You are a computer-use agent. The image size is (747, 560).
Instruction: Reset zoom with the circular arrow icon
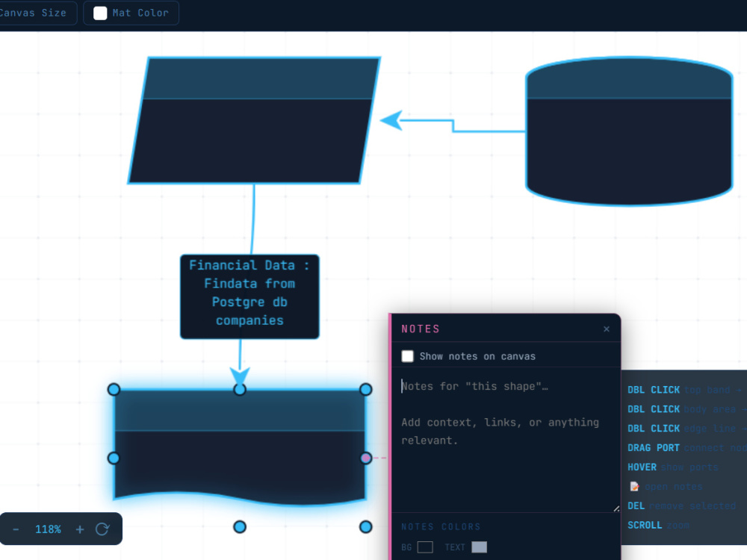pos(102,529)
